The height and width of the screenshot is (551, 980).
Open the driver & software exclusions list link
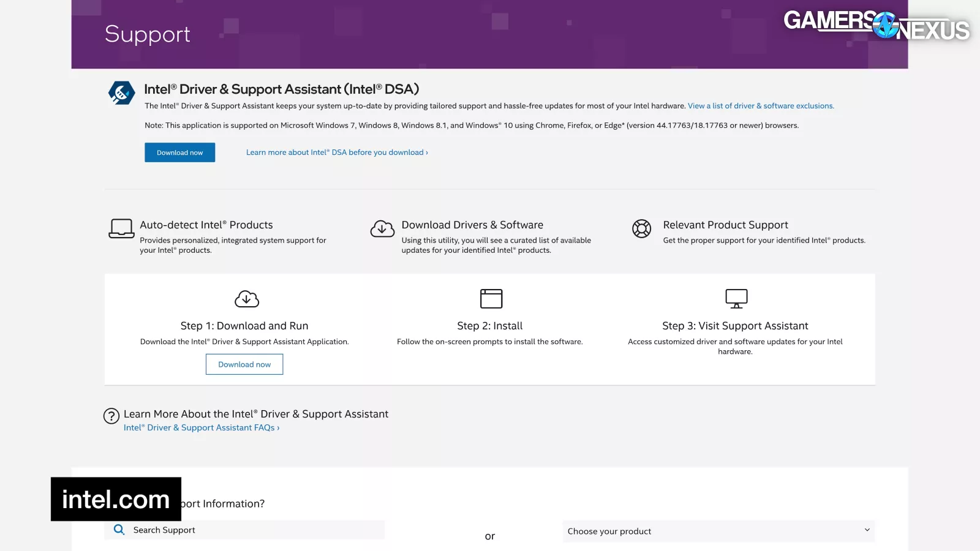click(x=760, y=106)
